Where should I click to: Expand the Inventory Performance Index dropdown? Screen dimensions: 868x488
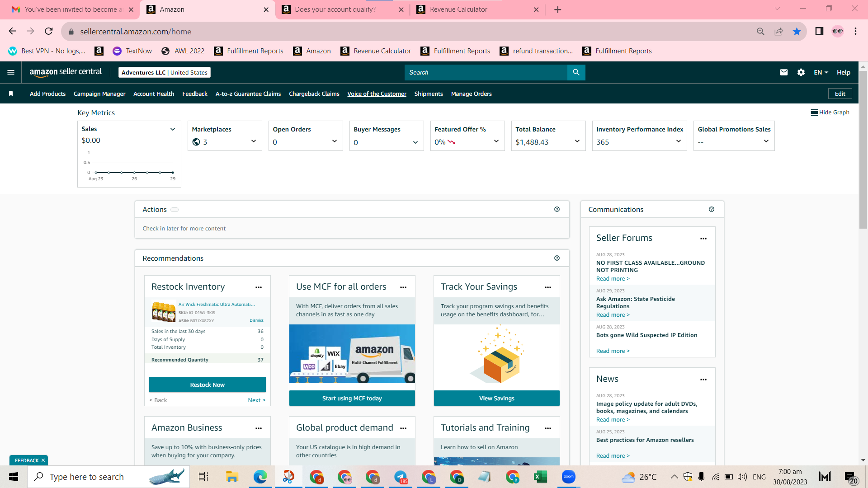point(679,141)
